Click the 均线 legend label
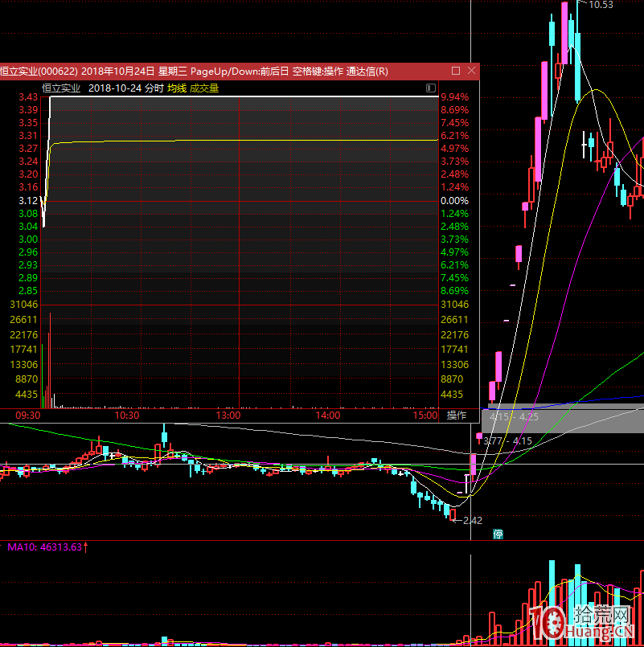644x647 pixels. (177, 88)
